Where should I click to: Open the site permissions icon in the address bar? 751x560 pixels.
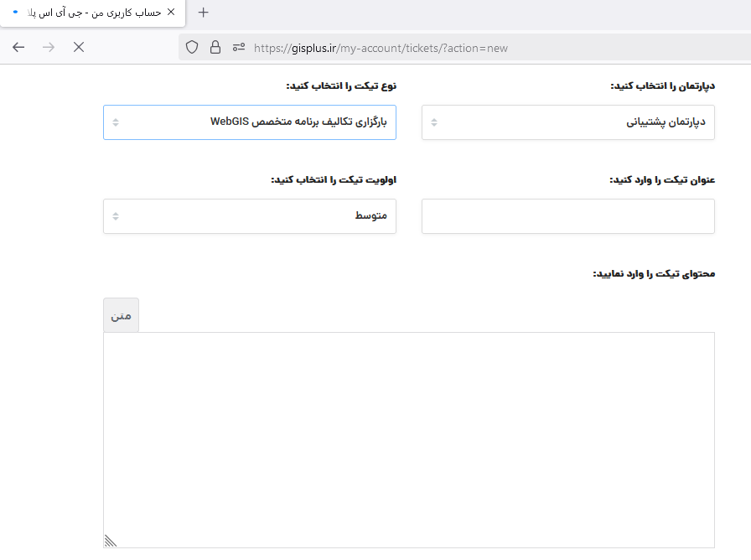239,47
